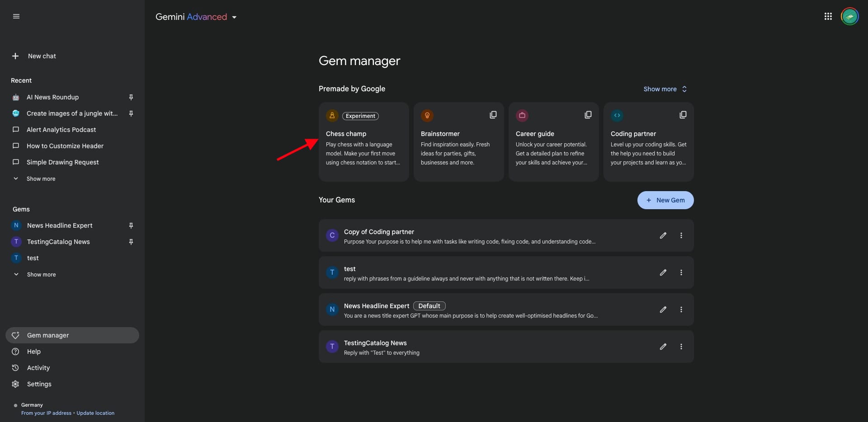Edit the Copy of Coding partner gem

(x=663, y=235)
